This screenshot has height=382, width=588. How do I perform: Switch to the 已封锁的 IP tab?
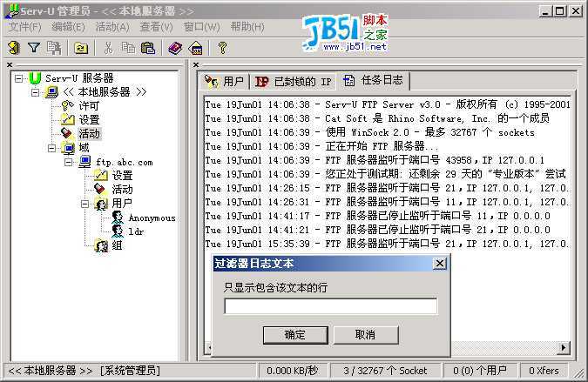coord(294,81)
